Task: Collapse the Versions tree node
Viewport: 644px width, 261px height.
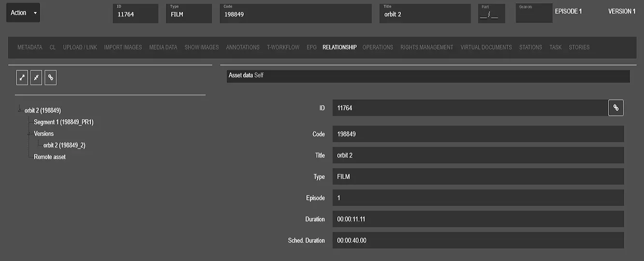Action: 29,134
